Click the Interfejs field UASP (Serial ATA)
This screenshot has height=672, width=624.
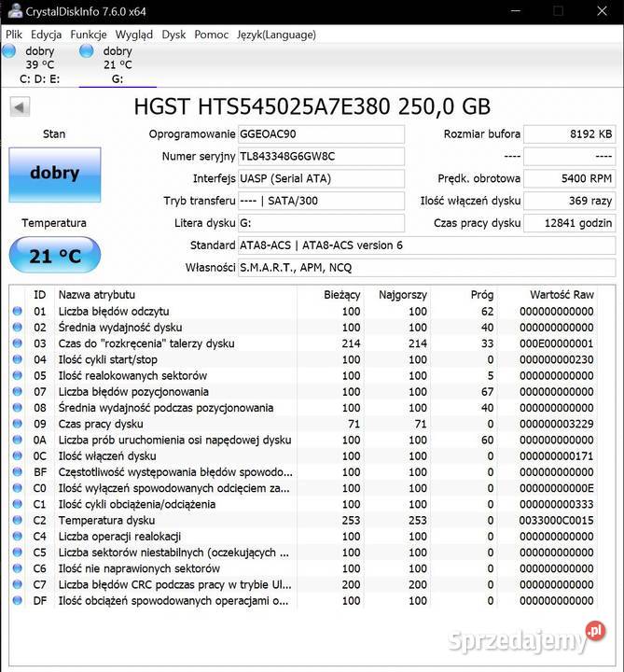pyautogui.click(x=321, y=178)
